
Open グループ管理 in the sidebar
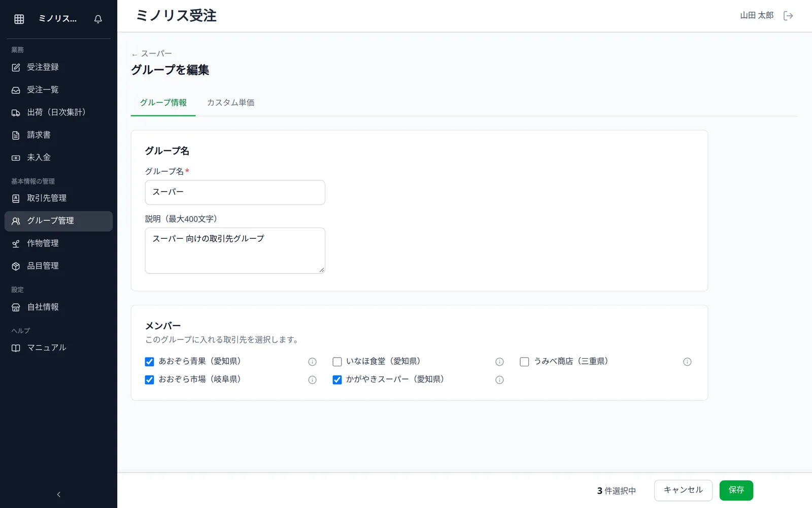[58, 221]
